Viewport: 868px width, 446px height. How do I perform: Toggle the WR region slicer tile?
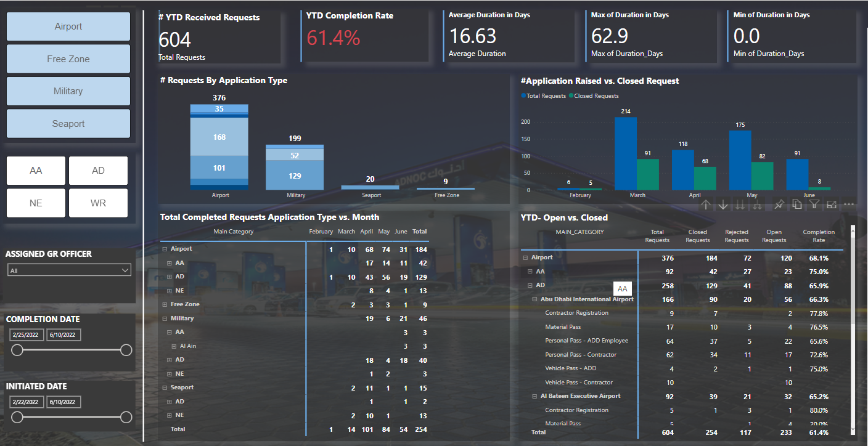pyautogui.click(x=98, y=203)
